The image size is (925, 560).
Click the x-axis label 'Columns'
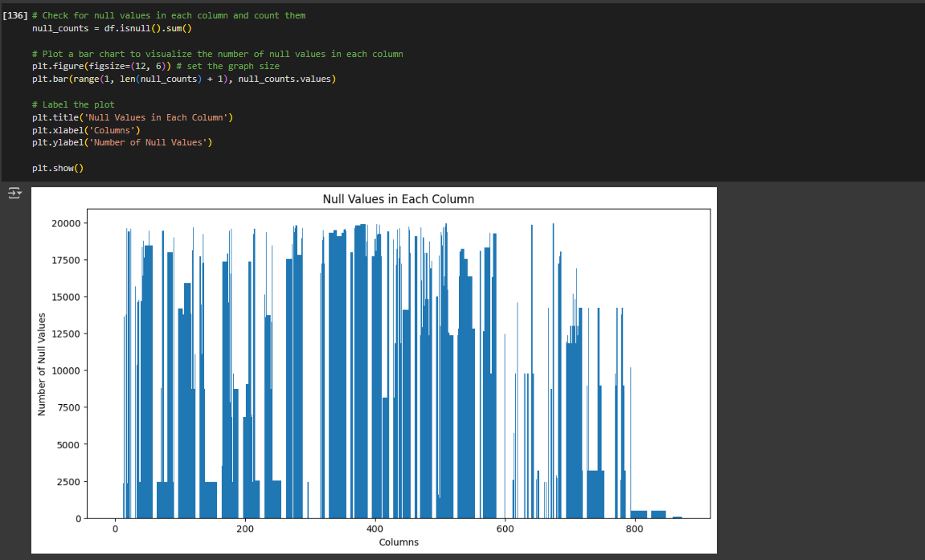[x=399, y=542]
